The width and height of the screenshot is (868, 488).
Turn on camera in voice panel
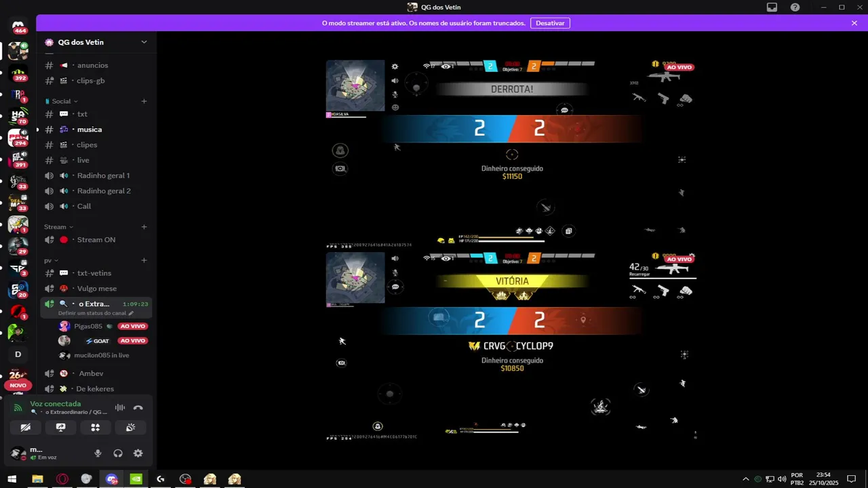tap(25, 428)
